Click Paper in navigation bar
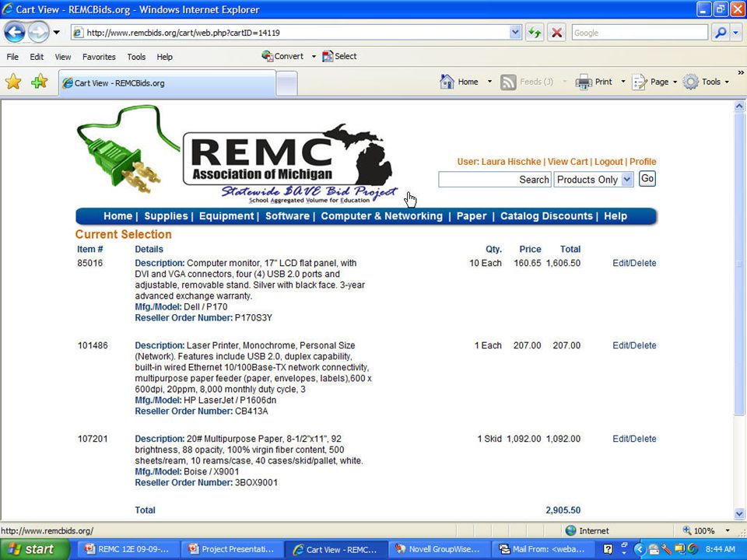 coord(472,215)
